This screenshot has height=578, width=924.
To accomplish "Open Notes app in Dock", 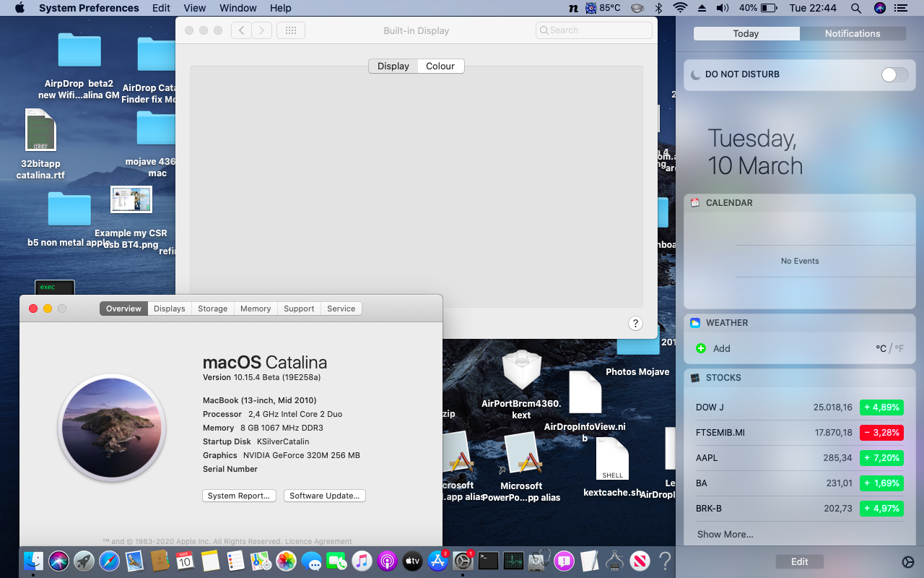I will pyautogui.click(x=210, y=561).
